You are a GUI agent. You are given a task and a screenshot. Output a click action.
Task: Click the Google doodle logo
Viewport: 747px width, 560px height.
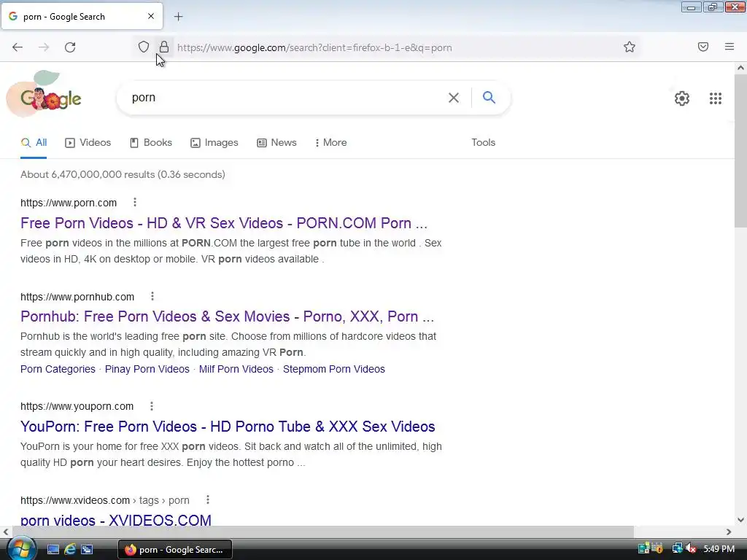point(45,95)
